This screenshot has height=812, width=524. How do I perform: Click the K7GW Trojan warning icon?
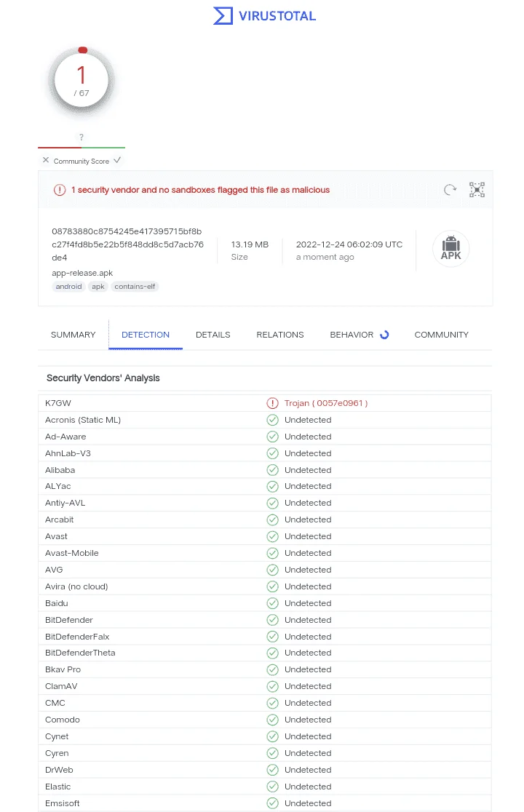(x=272, y=403)
